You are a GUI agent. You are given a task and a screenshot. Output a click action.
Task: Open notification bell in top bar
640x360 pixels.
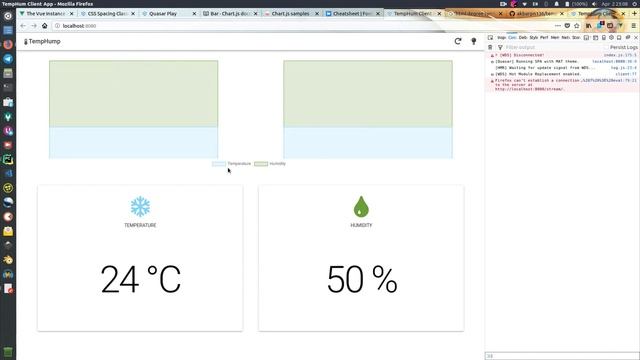[x=556, y=4]
